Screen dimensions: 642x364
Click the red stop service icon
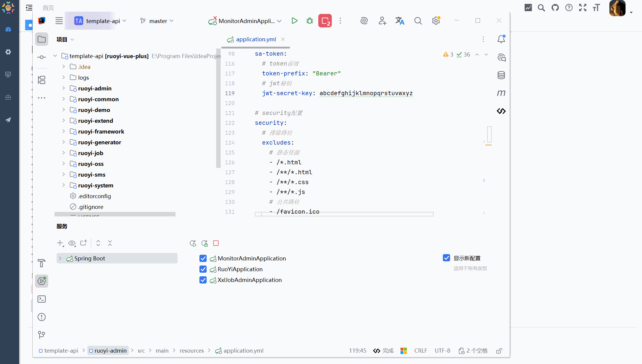click(216, 243)
